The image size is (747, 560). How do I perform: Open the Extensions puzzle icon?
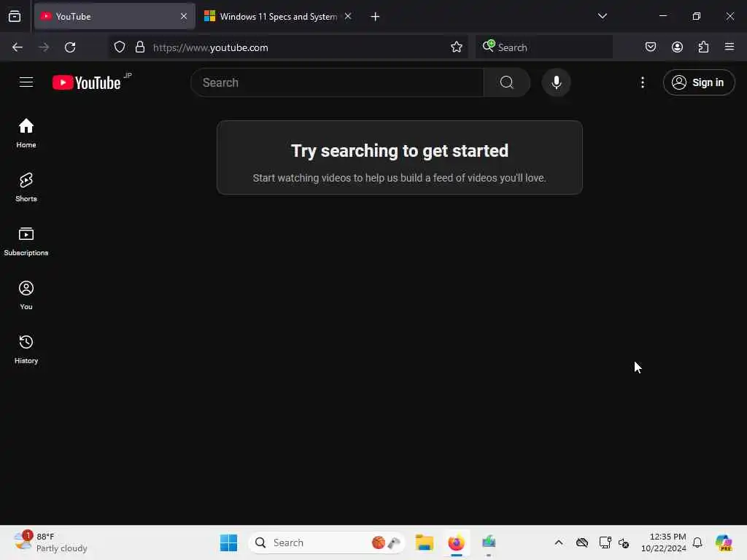(x=703, y=47)
